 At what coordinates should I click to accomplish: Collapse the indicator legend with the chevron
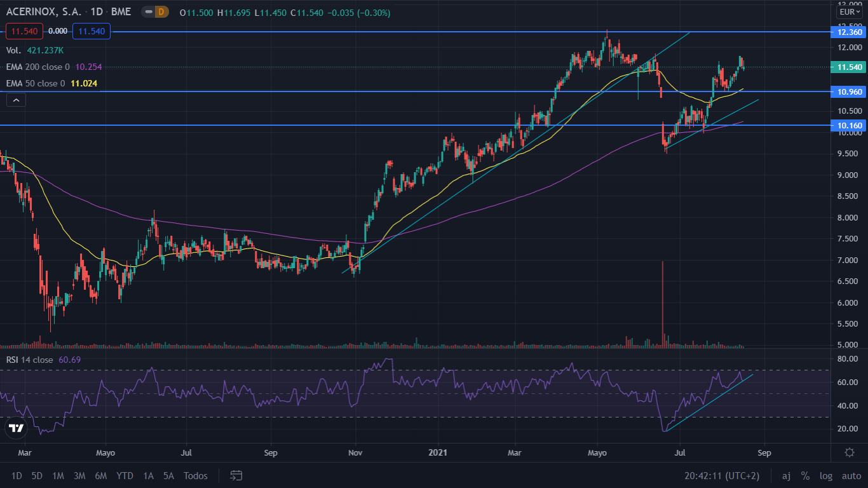point(16,99)
